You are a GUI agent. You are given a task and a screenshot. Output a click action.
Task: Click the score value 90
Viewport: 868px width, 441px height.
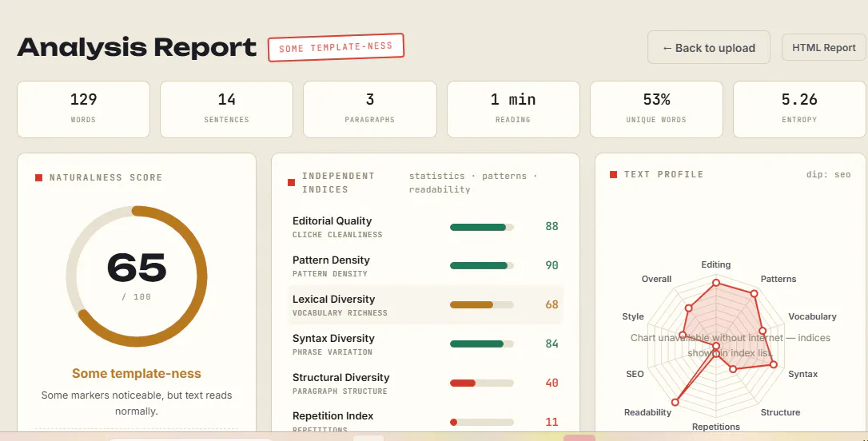(x=551, y=265)
